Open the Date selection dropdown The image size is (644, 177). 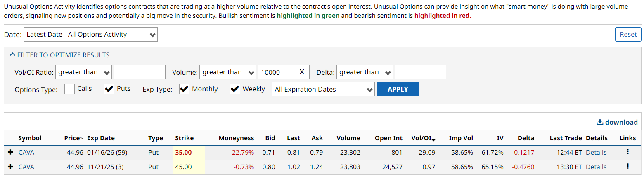(90, 35)
